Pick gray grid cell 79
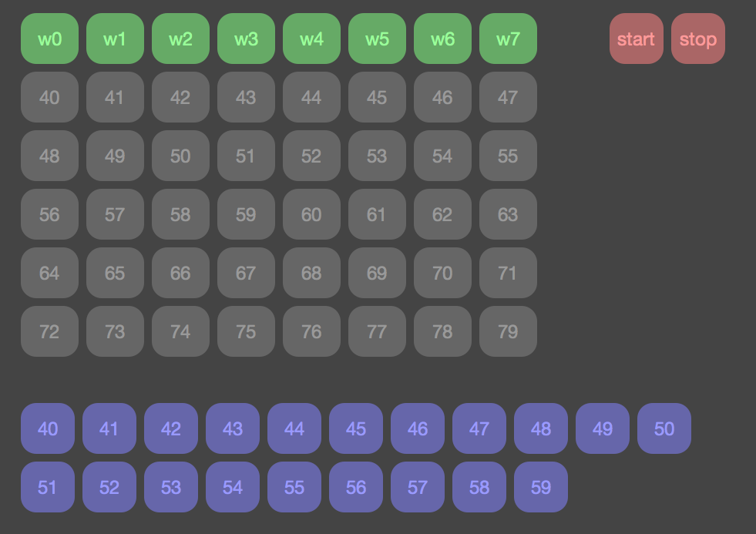 pos(508,331)
